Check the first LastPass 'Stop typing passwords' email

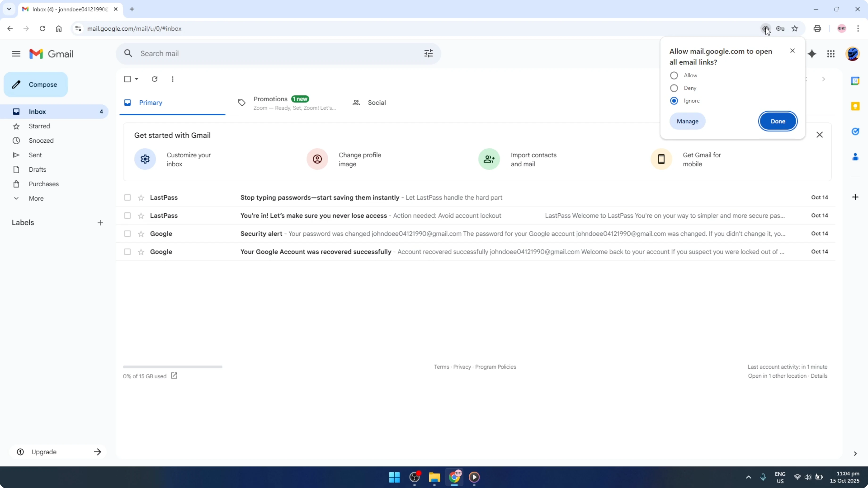click(127, 198)
